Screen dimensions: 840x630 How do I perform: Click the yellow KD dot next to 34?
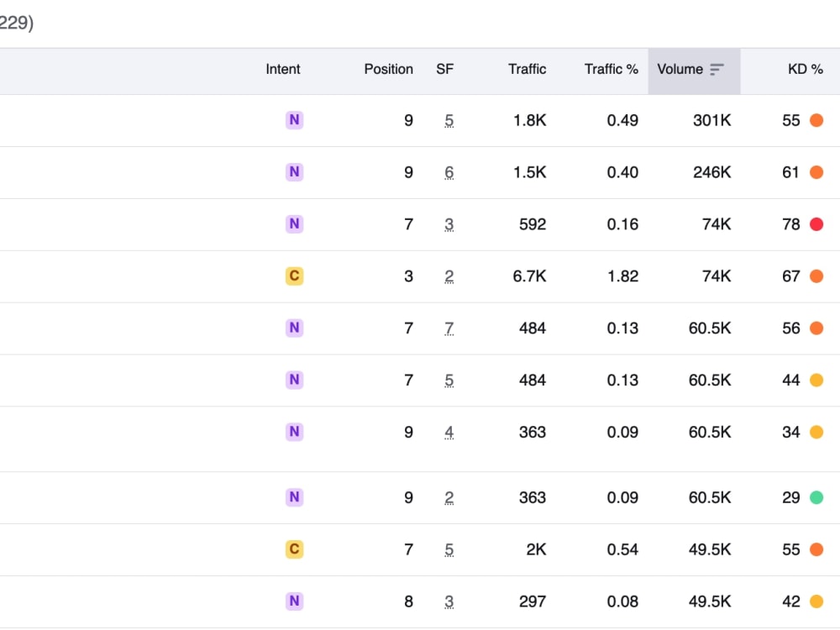pyautogui.click(x=816, y=433)
